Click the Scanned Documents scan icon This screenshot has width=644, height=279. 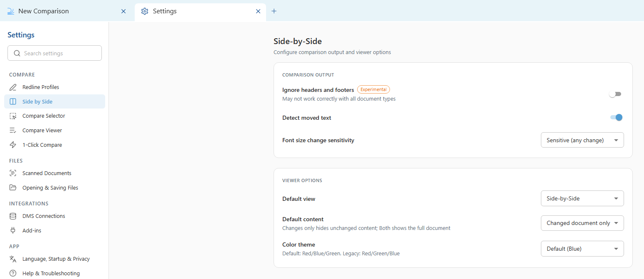point(13,173)
